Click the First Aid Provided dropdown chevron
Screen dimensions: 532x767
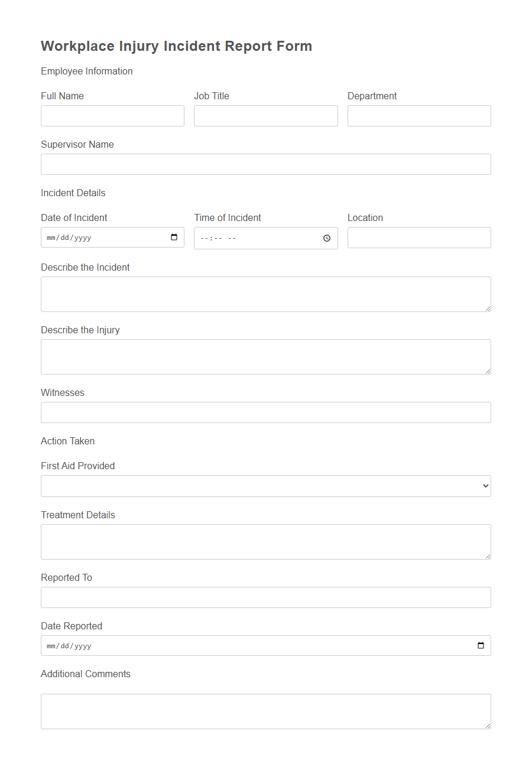485,486
